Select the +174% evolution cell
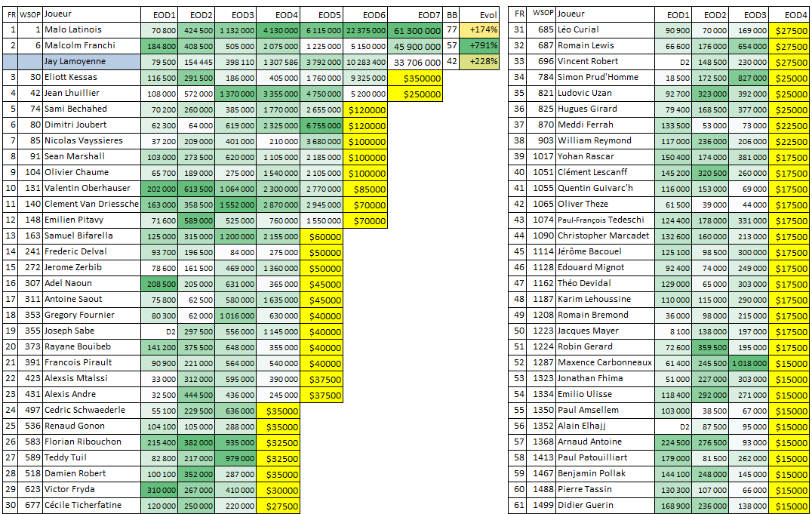 click(x=479, y=30)
